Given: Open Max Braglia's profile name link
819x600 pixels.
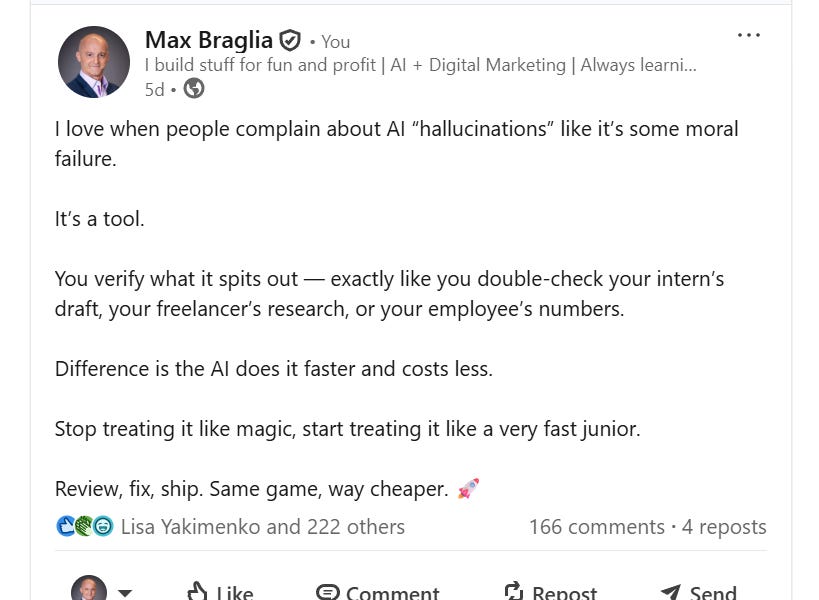Looking at the screenshot, I should 209,41.
